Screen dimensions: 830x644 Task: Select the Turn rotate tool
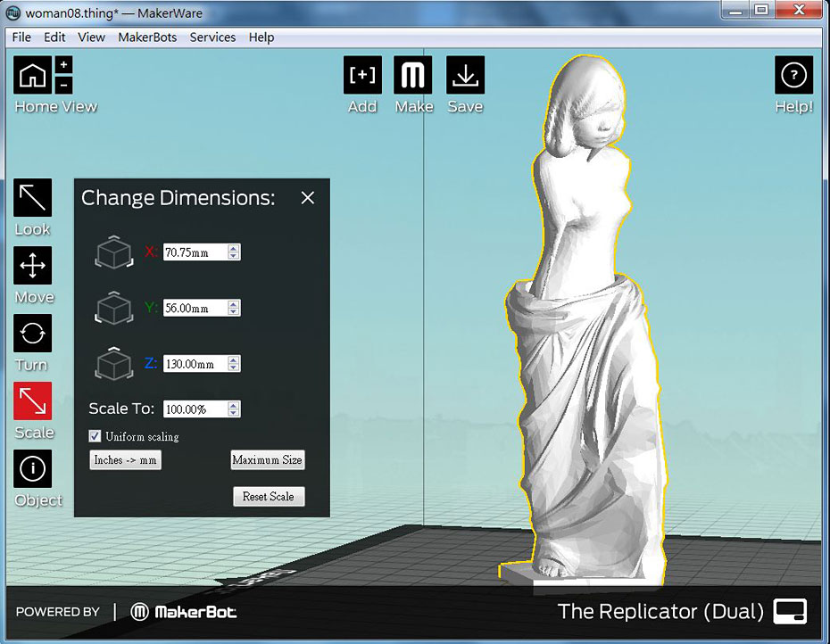(33, 333)
